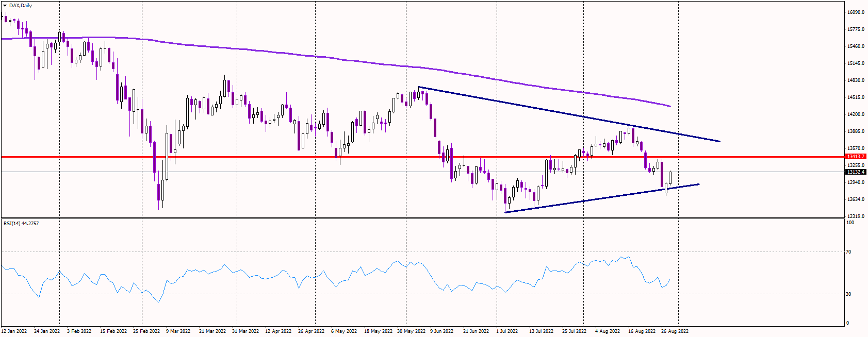Click the 13885.0 price axis label
The height and width of the screenshot is (337, 868).
point(856,131)
